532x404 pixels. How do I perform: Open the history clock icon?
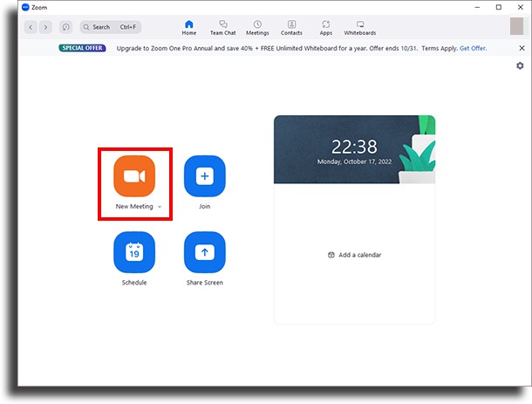[65, 27]
